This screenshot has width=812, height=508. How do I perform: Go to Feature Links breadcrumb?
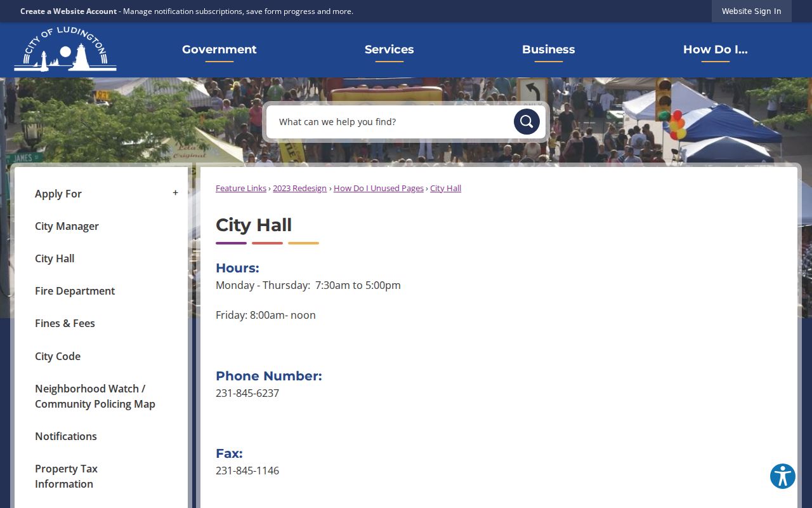241,188
